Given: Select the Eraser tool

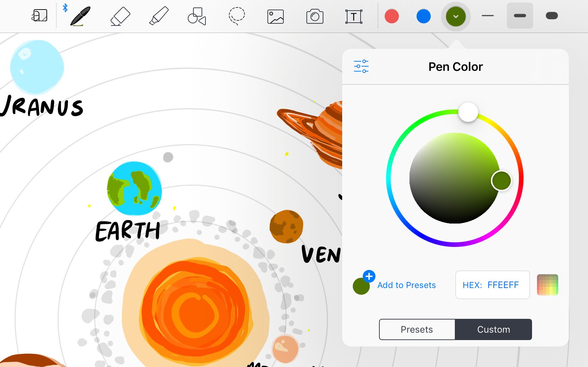Looking at the screenshot, I should coord(120,16).
